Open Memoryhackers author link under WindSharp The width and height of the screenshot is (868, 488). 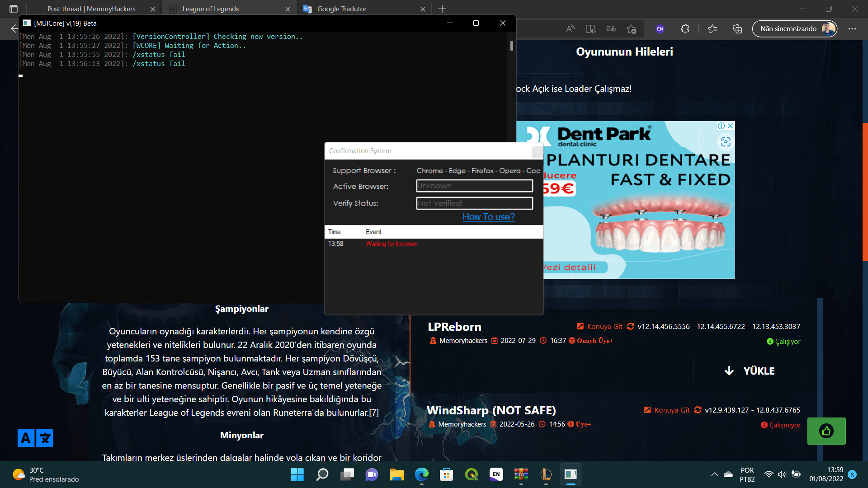[x=462, y=424]
